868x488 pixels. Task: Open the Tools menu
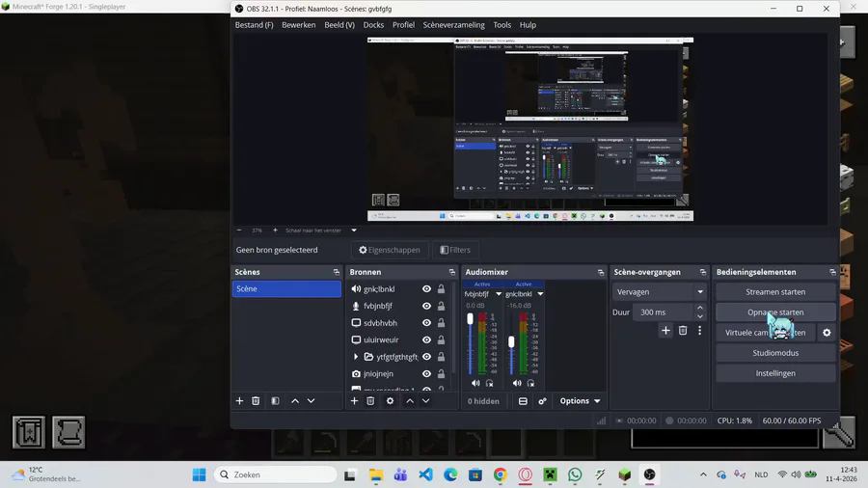(502, 25)
